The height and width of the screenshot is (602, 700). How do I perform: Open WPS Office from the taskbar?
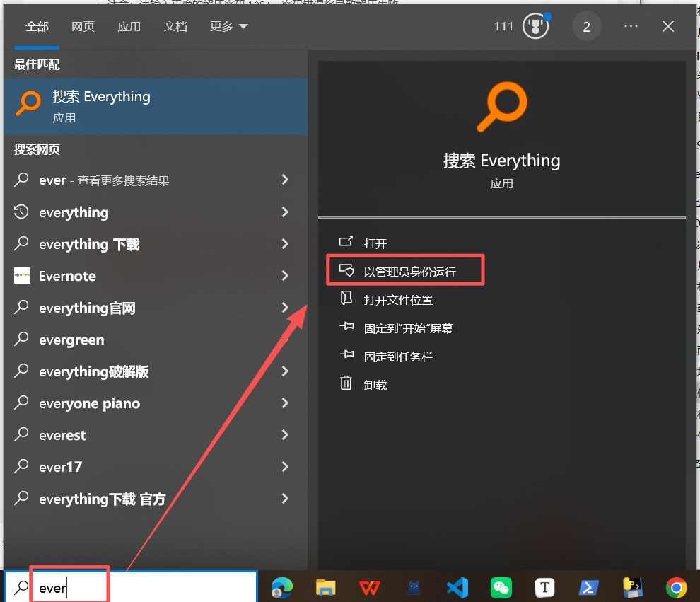pos(369,588)
